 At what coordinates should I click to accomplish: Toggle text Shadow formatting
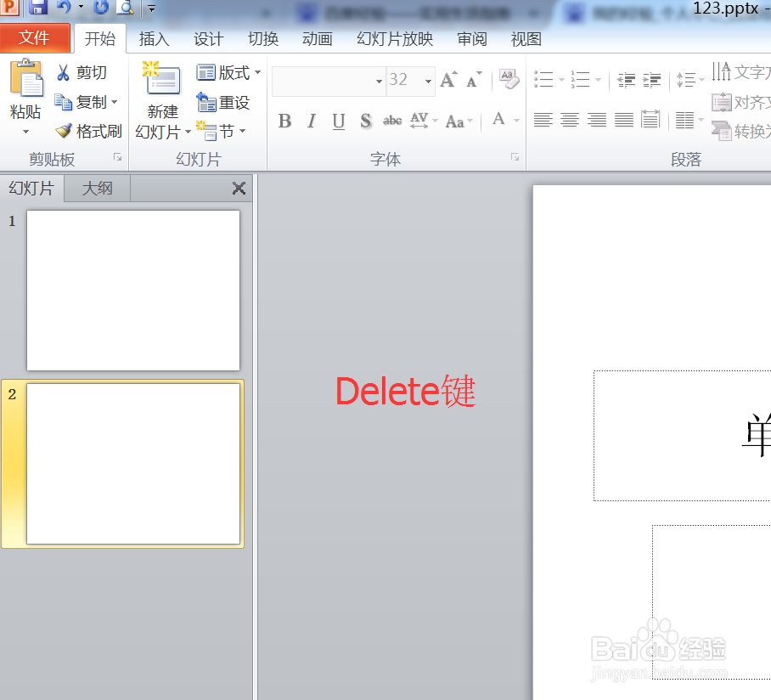365,121
